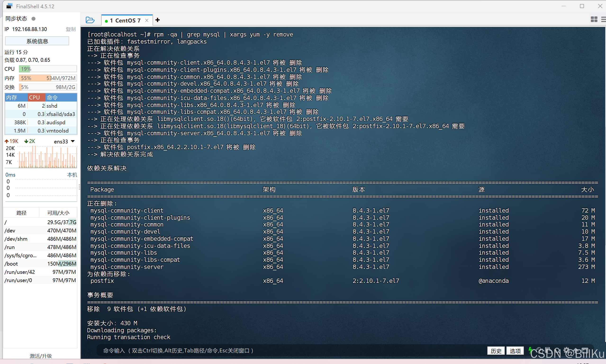
Task: Open 系统信息 system info button
Action: pyautogui.click(x=37, y=41)
